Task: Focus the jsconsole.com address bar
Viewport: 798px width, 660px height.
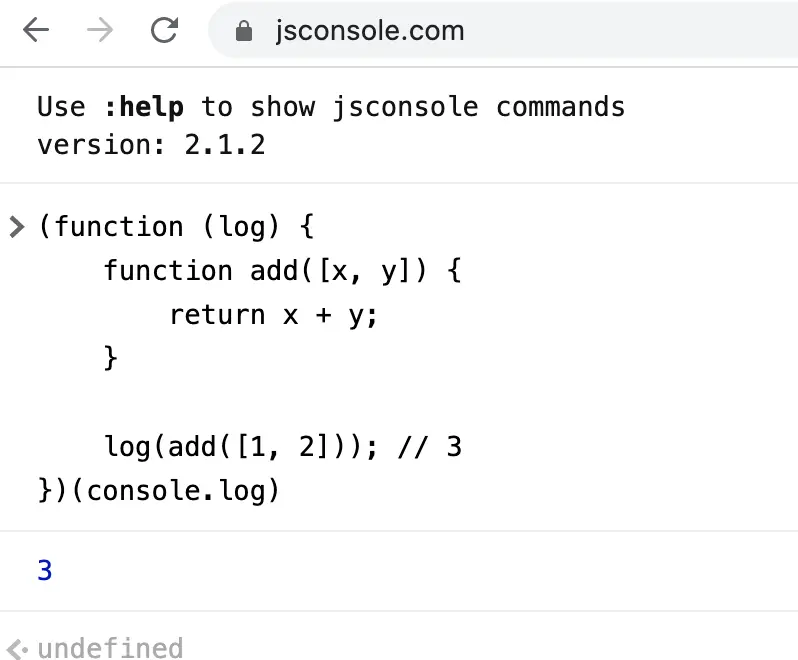Action: 503,31
